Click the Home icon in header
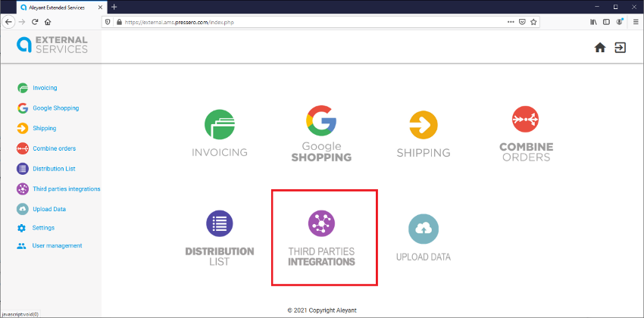 [x=600, y=48]
